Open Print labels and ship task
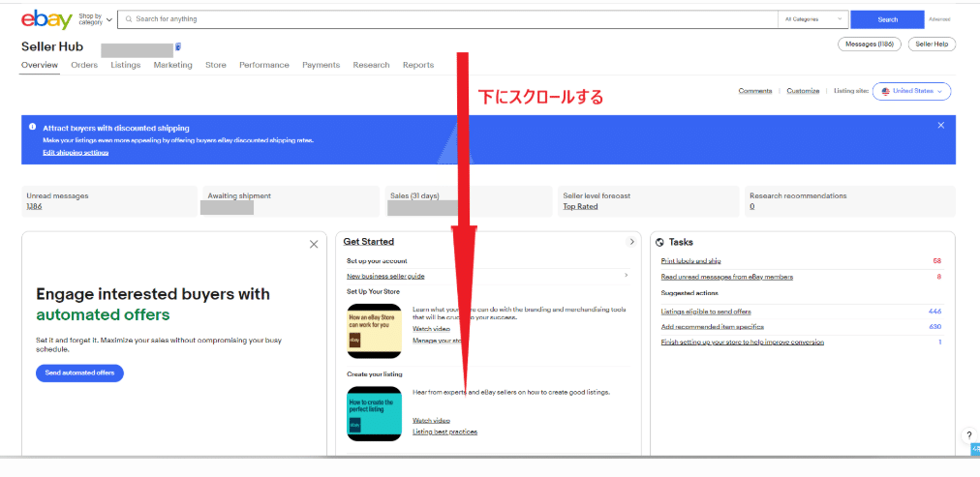Screen dimensions: 980x477 [x=690, y=260]
